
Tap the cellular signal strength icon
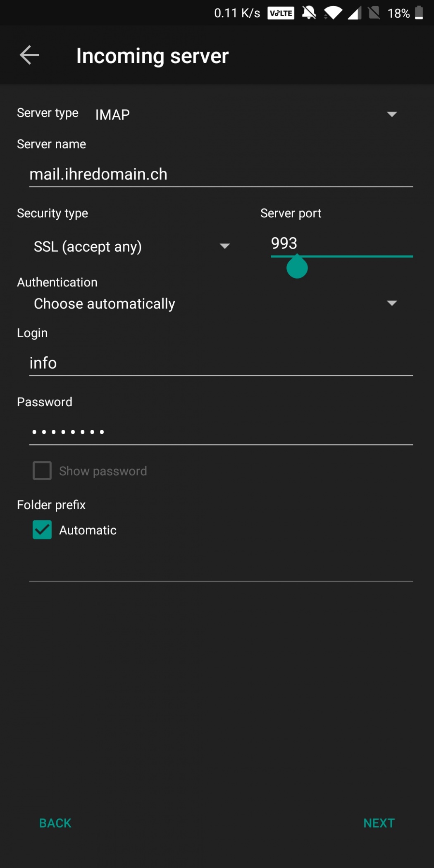pos(354,13)
